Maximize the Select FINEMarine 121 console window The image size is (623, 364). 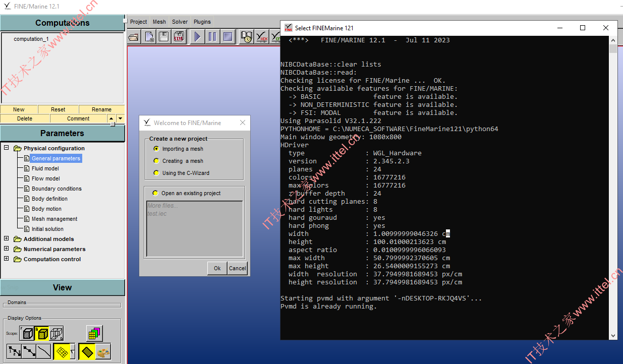click(583, 28)
